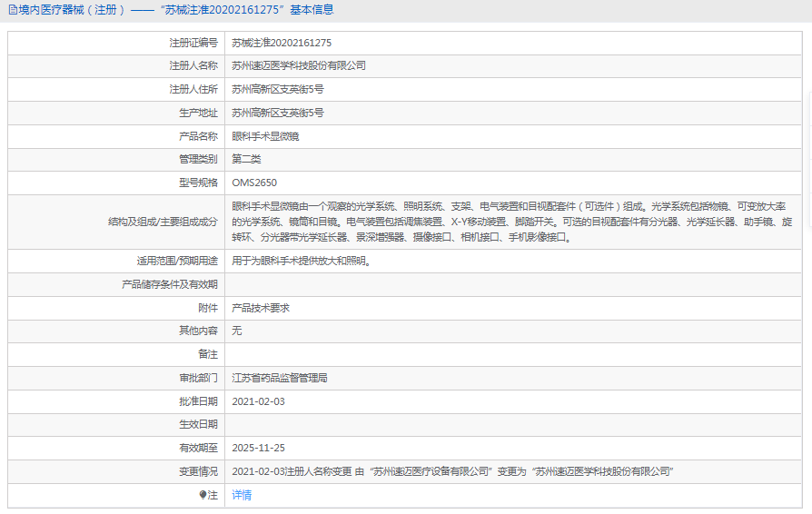Click the 注册人住所 row label
This screenshot has height=514, width=812.
tap(193, 89)
